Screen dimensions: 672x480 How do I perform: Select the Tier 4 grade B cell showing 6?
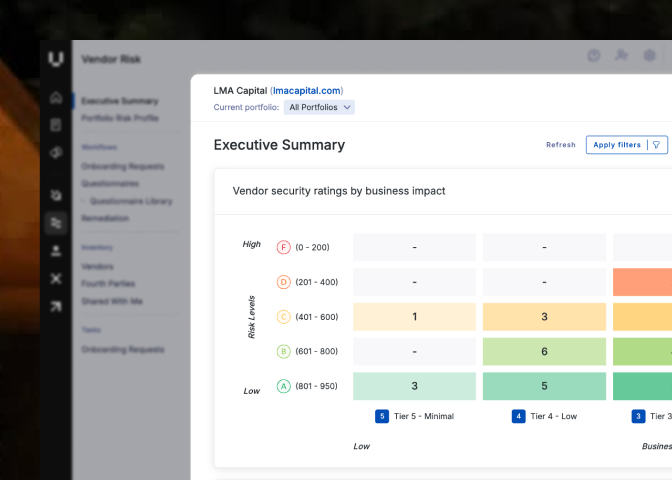544,351
